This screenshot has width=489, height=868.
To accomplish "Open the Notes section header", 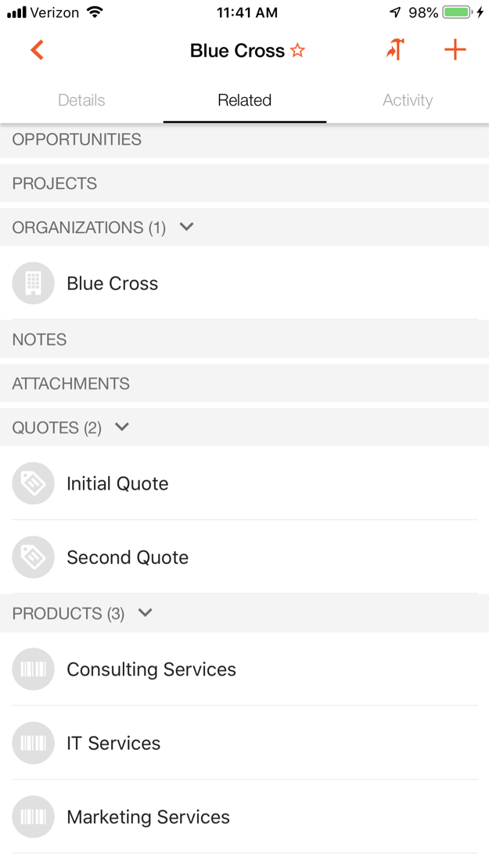I will [x=39, y=339].
